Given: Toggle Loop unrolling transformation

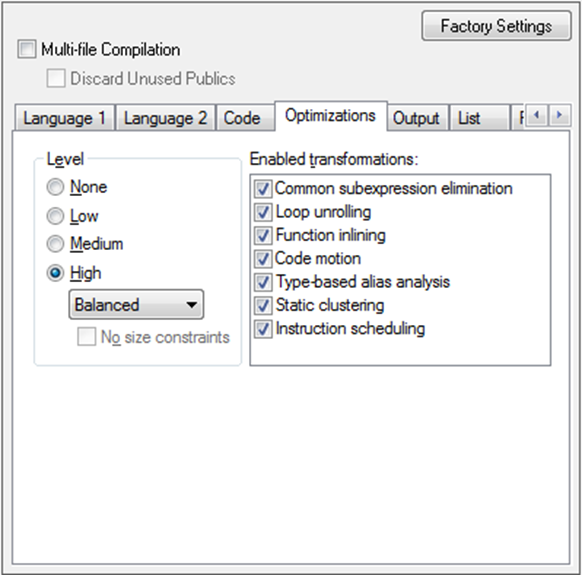Looking at the screenshot, I should click(263, 212).
